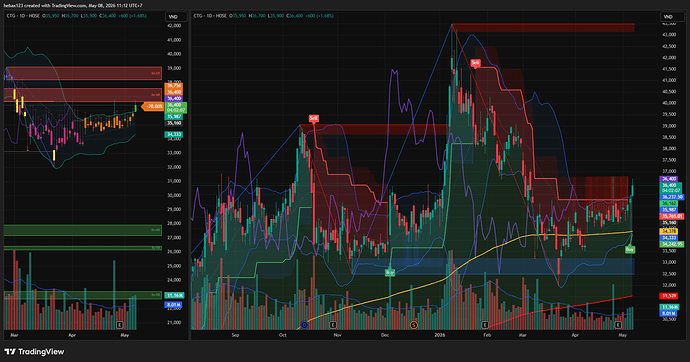Open the earnings E marker on left chart
690x362 pixels.
[x=120, y=325]
